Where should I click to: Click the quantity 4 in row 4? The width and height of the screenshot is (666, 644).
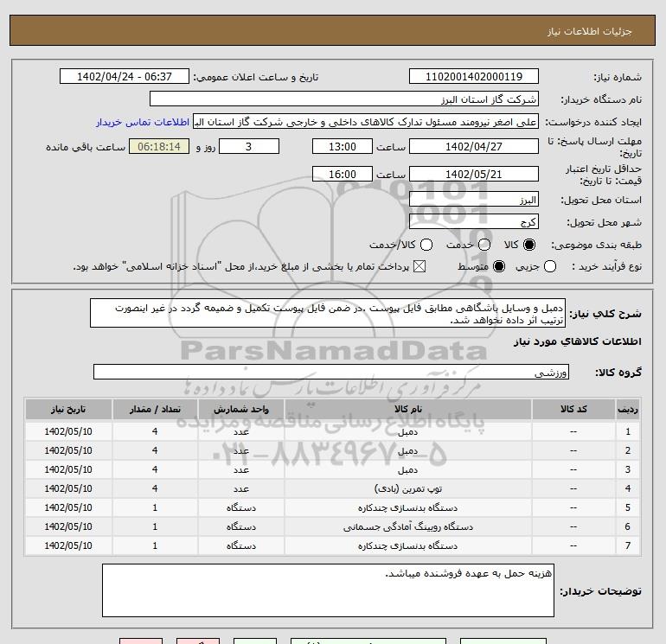(155, 488)
